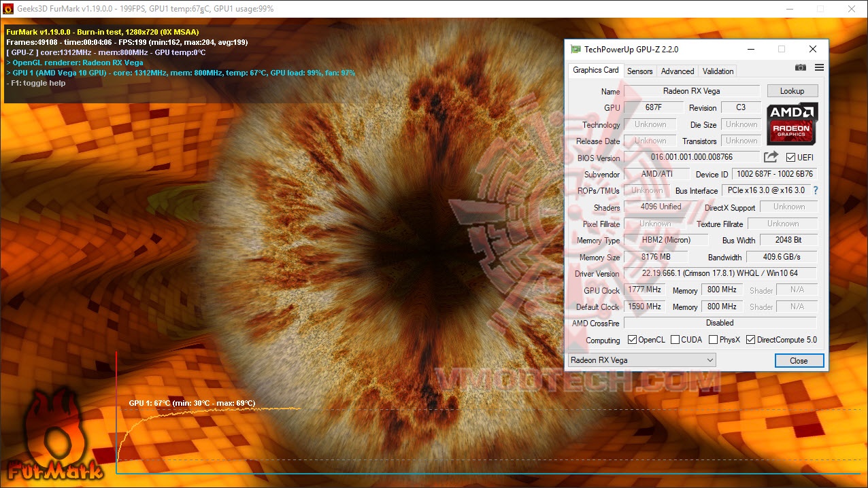The width and height of the screenshot is (868, 488).
Task: Click the BIOS Version field value
Action: (692, 157)
